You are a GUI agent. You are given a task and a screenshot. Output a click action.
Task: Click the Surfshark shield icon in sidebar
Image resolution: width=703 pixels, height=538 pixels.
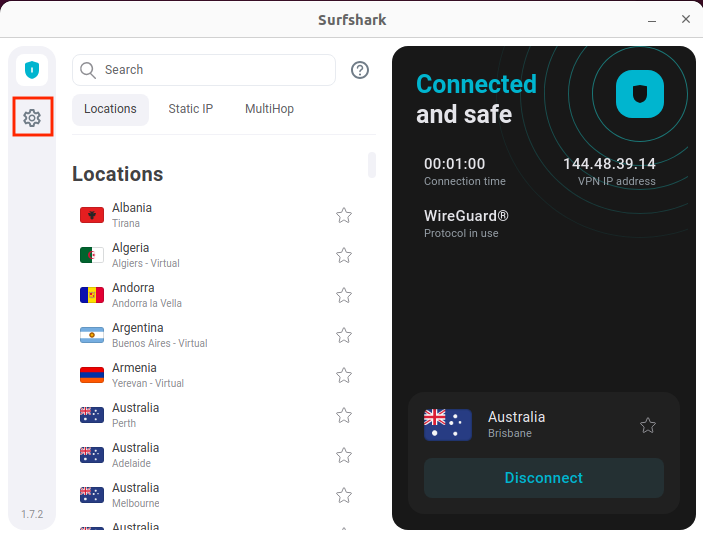pyautogui.click(x=32, y=70)
